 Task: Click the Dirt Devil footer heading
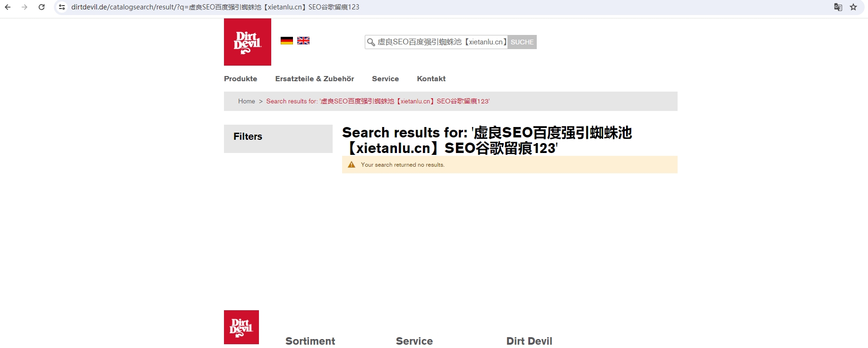(x=529, y=341)
